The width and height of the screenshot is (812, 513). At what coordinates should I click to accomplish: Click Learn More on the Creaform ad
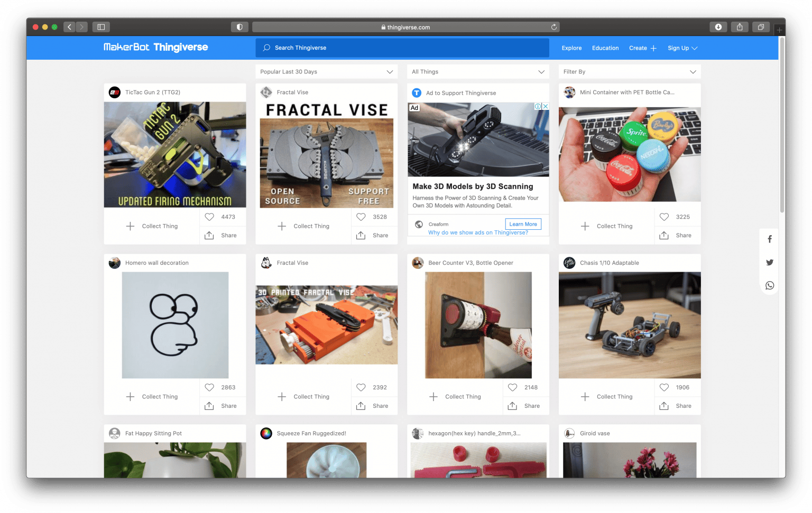(x=523, y=224)
